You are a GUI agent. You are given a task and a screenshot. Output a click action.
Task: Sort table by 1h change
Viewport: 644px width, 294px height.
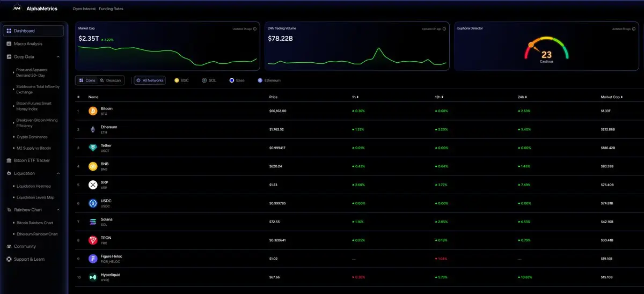tap(355, 97)
